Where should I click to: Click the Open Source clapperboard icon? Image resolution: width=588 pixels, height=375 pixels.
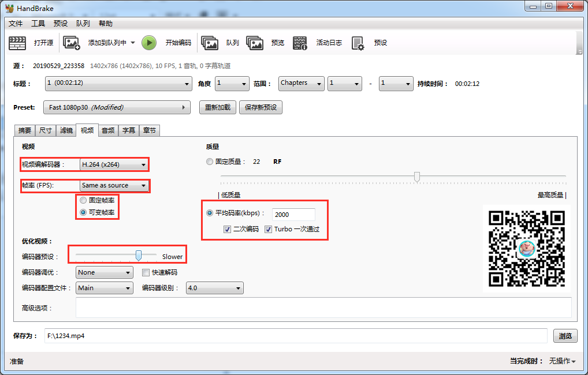[x=17, y=43]
